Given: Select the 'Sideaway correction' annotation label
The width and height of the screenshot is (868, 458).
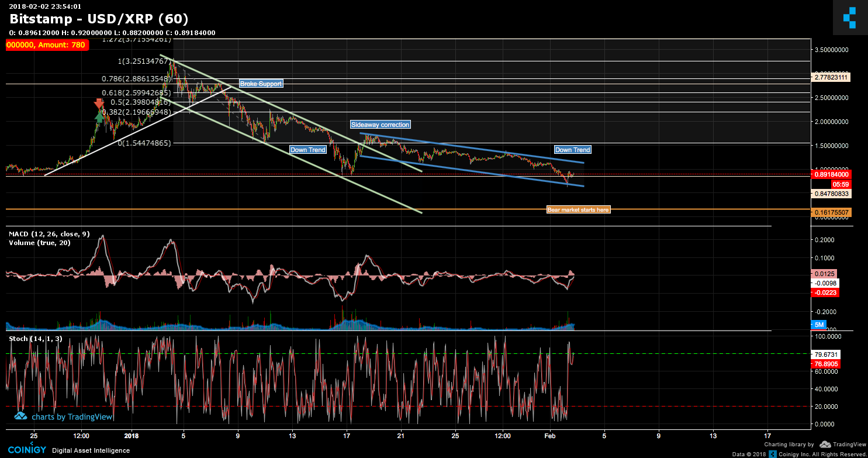Looking at the screenshot, I should tap(380, 125).
